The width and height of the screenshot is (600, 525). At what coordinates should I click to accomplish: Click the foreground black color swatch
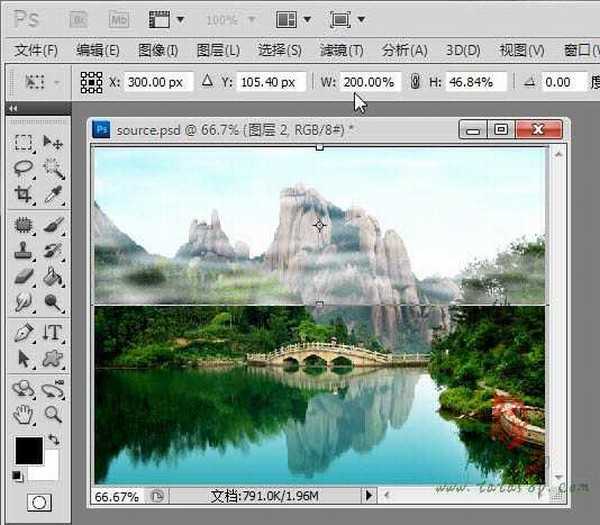(x=28, y=451)
